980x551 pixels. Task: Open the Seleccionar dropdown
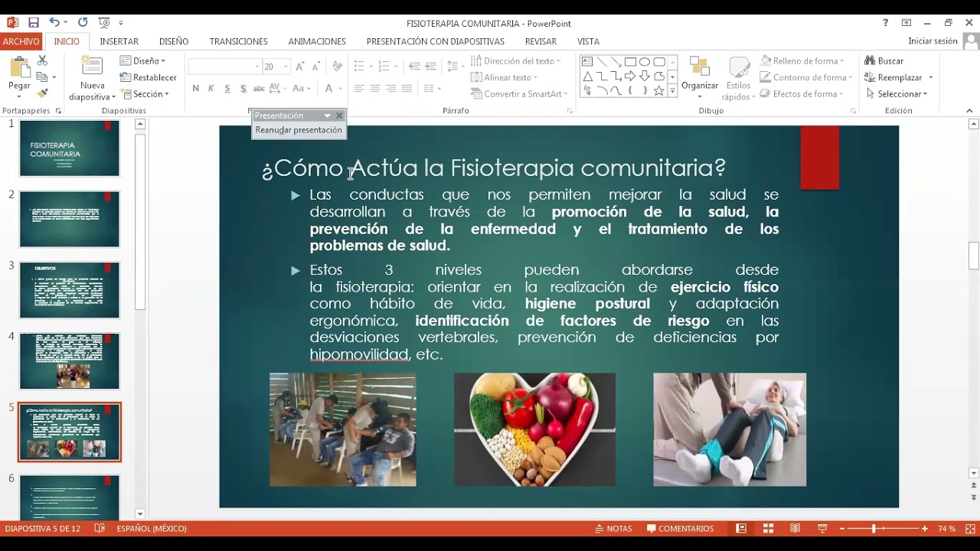pyautogui.click(x=897, y=94)
